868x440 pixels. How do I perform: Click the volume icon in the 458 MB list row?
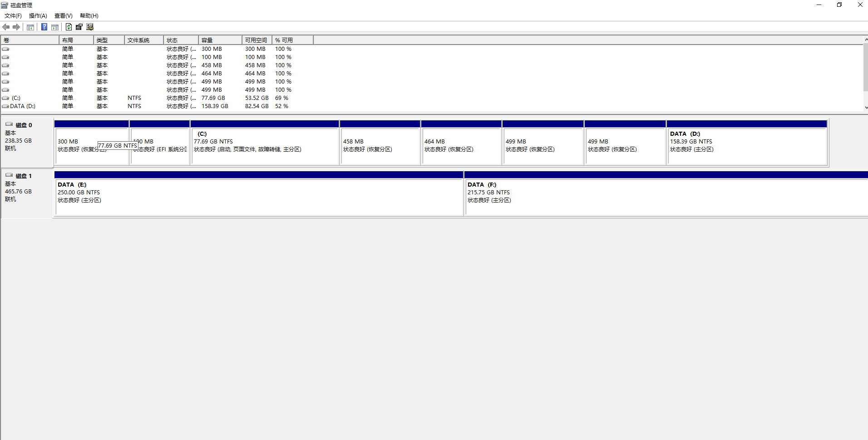pyautogui.click(x=5, y=65)
